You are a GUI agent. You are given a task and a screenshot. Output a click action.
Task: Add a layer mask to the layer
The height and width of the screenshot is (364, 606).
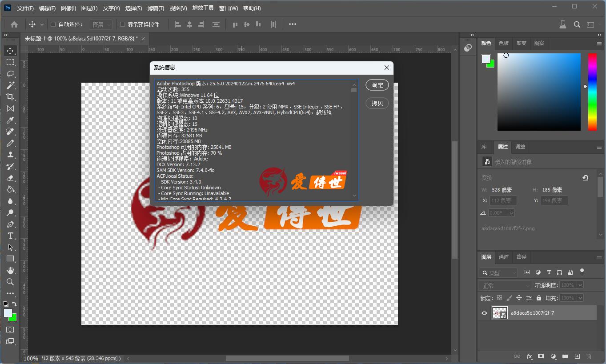[541, 356]
